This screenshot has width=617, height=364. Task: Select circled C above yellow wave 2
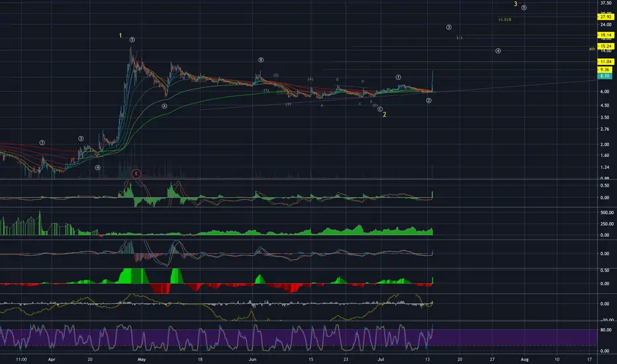(x=380, y=109)
